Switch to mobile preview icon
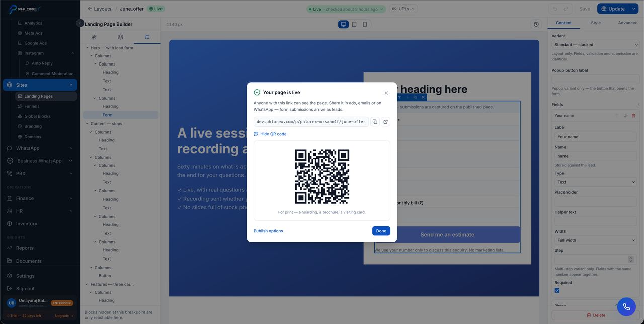 coord(365,24)
